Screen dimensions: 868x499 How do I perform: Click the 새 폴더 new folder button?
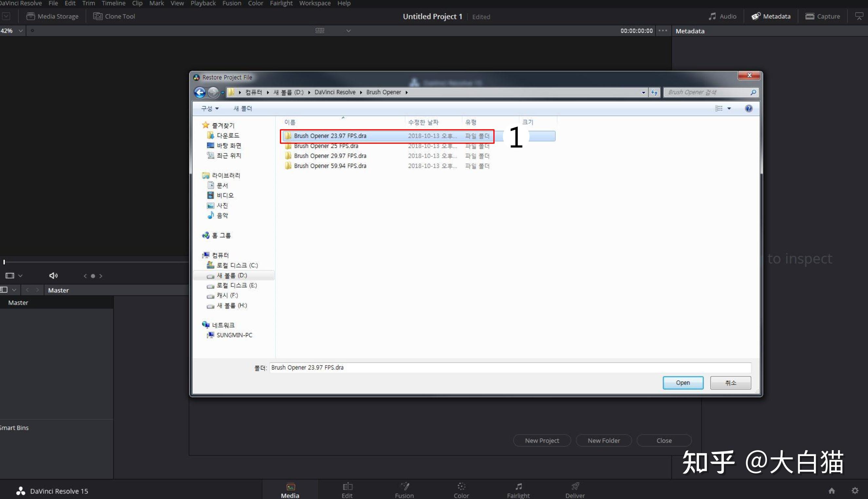tap(242, 109)
